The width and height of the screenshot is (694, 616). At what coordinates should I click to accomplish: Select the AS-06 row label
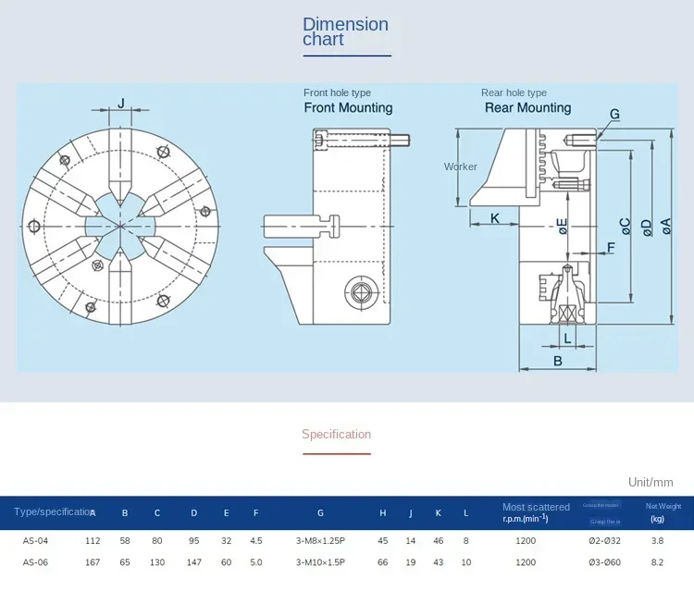click(35, 562)
